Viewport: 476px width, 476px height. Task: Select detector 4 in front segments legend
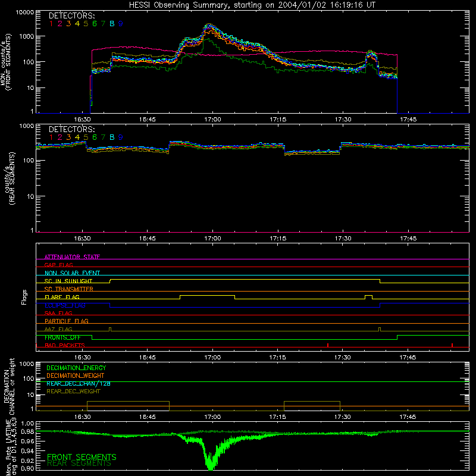[77, 24]
